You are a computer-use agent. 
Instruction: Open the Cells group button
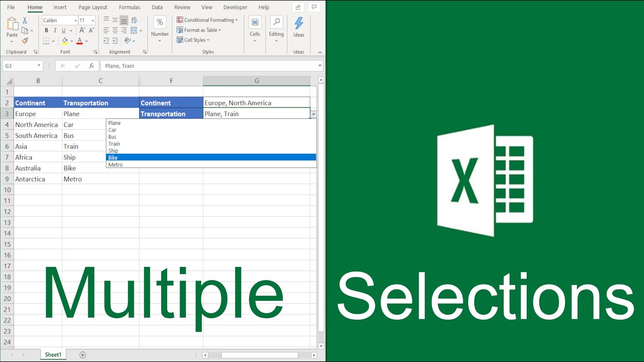(255, 29)
